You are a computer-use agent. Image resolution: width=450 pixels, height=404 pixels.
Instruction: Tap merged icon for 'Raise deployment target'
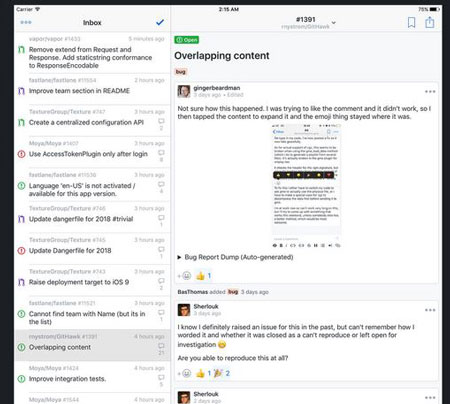21,282
